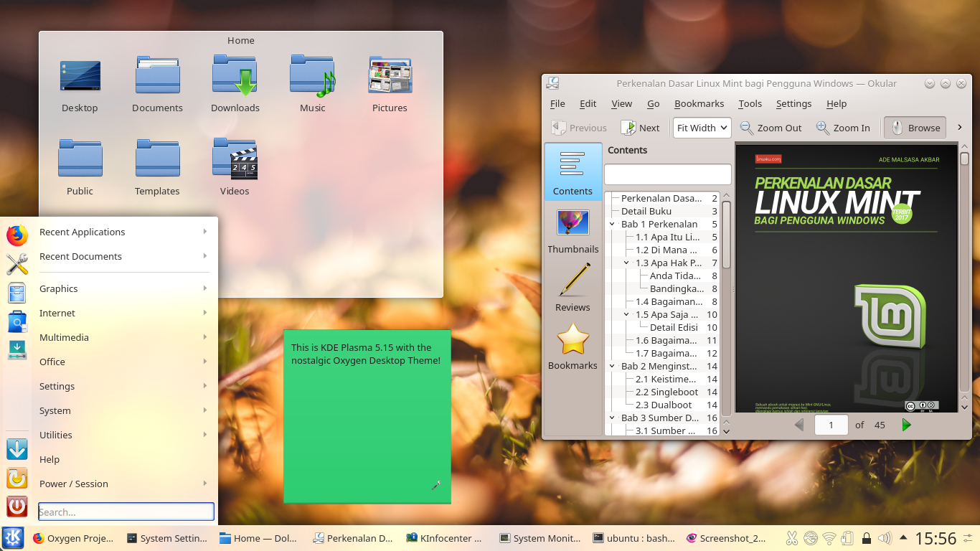The height and width of the screenshot is (551, 980).
Task: Click the green next-page arrow at the bottom
Action: [x=906, y=425]
